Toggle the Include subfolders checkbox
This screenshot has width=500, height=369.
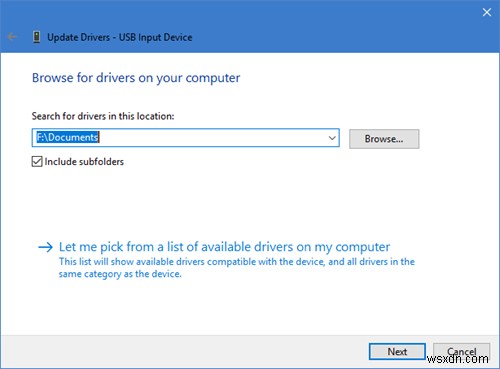(x=37, y=162)
